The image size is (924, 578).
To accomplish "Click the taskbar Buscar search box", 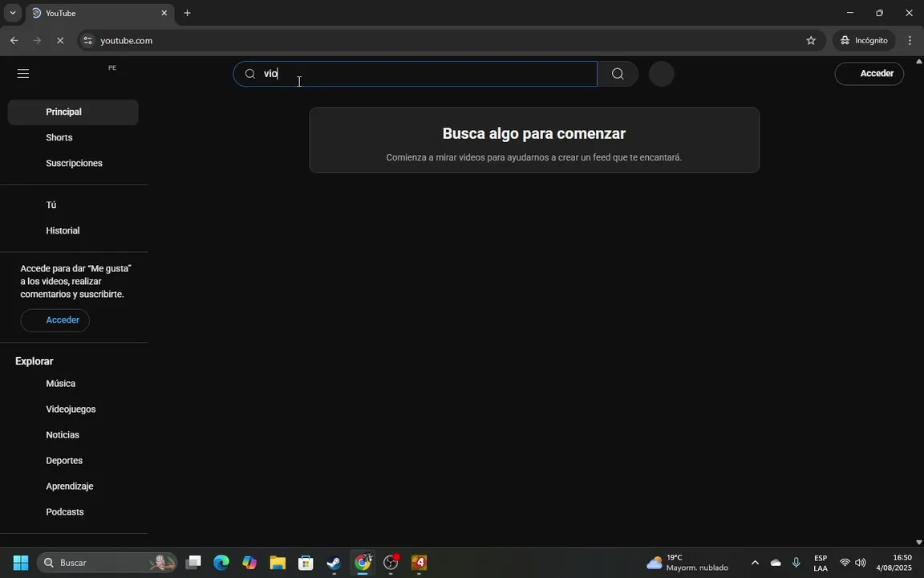I will click(x=107, y=563).
